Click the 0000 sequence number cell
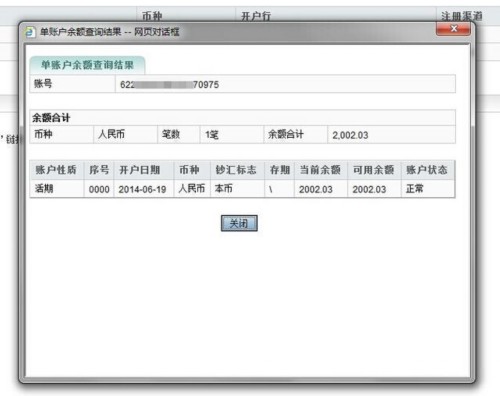 coord(99,189)
